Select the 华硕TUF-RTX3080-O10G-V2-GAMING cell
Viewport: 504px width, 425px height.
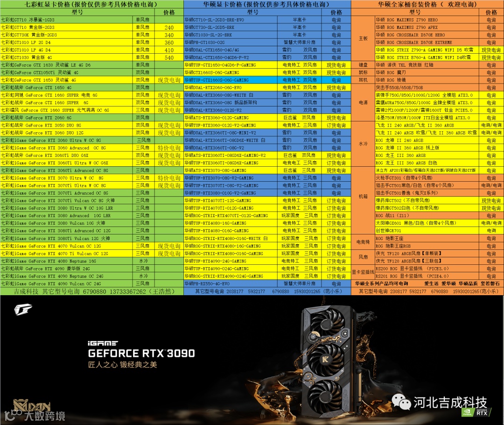[x=231, y=193]
